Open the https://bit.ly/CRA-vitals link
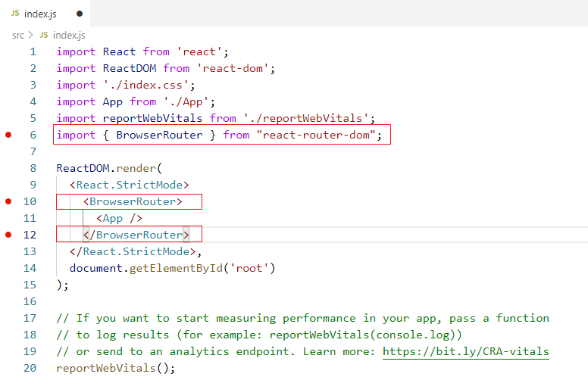588x377 pixels. (465, 351)
